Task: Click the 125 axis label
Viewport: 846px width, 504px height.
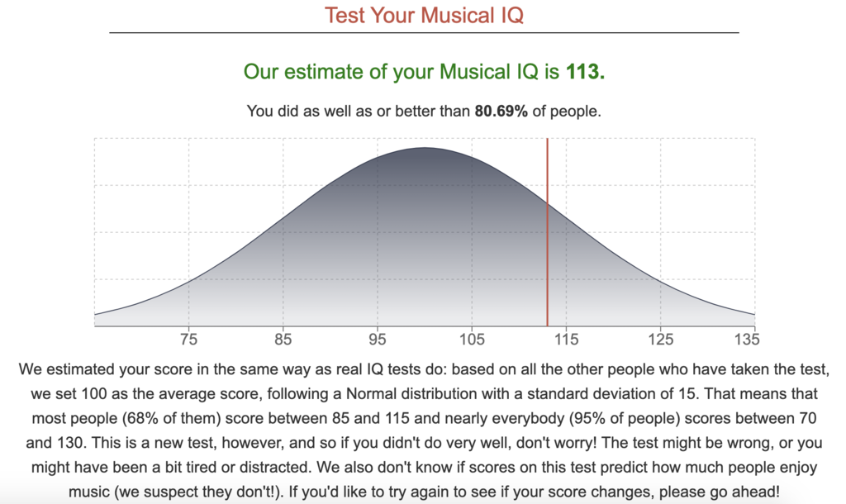Action: pos(660,340)
